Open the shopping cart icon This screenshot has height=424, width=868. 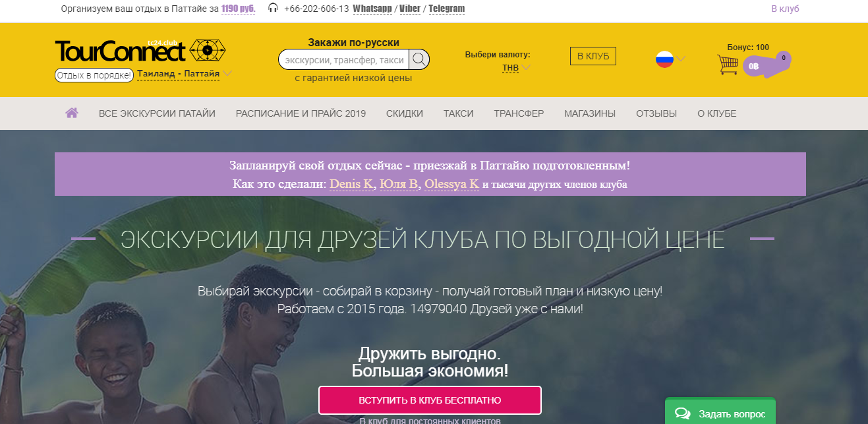(728, 65)
